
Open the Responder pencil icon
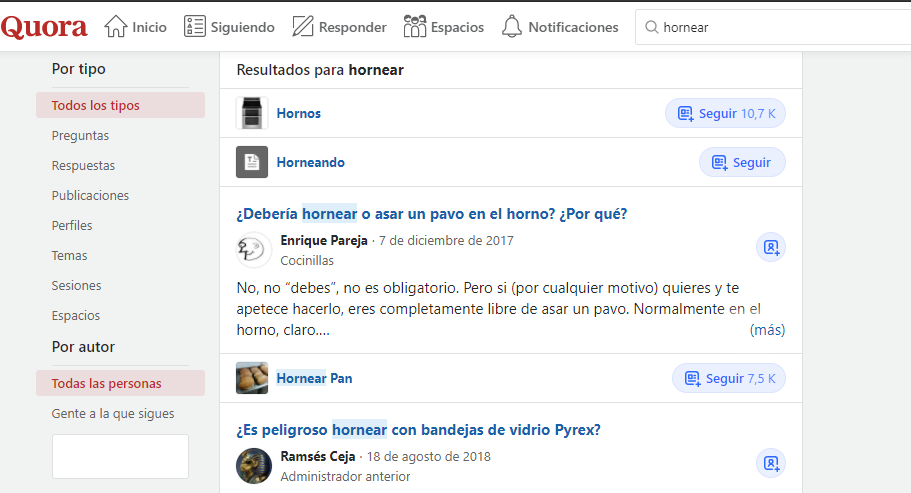[x=303, y=27]
